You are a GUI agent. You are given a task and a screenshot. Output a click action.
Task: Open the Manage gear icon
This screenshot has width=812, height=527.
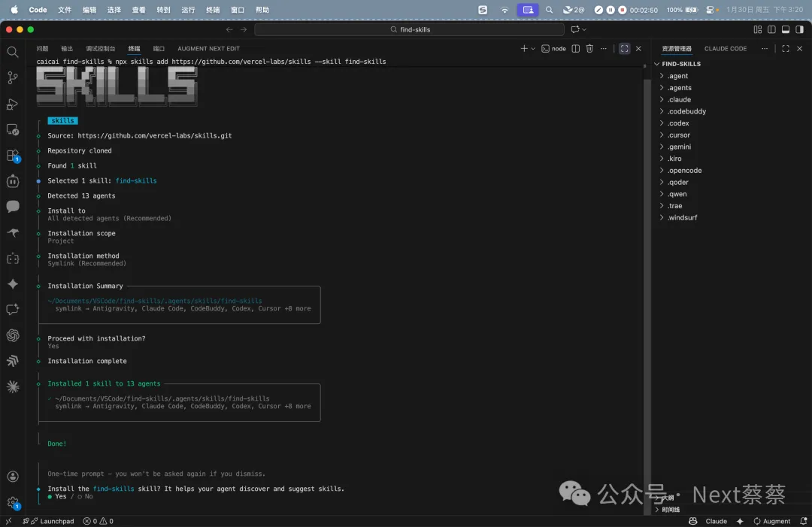[13, 502]
